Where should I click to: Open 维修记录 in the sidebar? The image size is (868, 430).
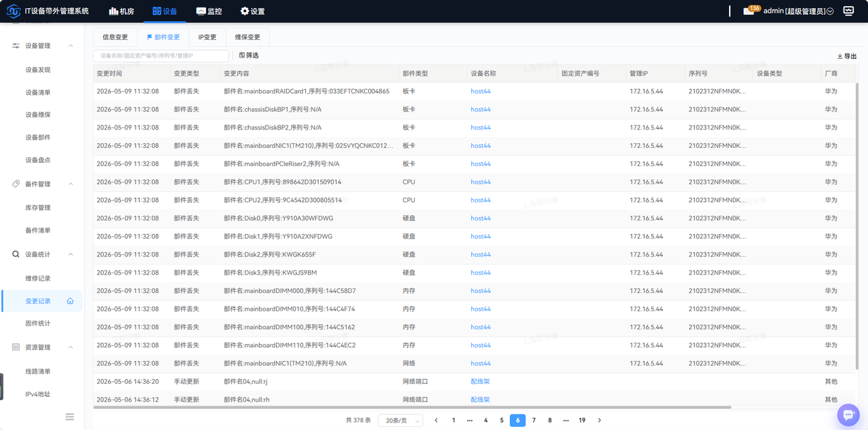38,279
